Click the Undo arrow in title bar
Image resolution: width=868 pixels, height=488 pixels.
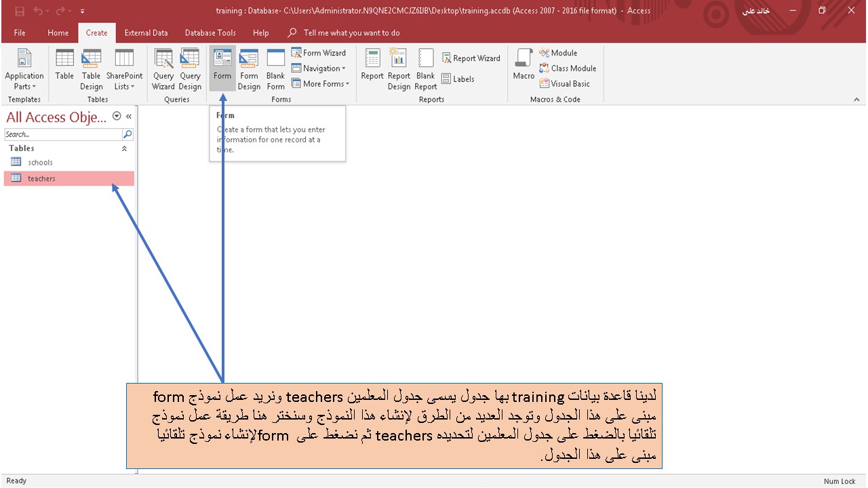pyautogui.click(x=39, y=11)
